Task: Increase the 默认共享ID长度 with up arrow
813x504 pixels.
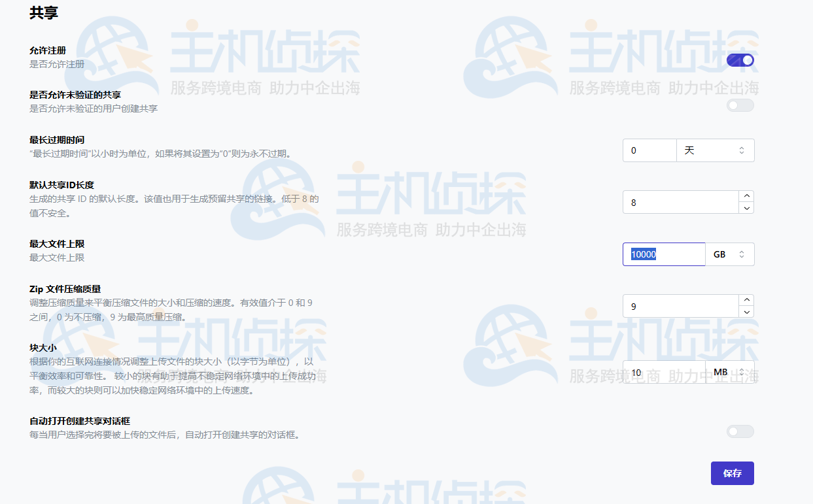Action: [x=747, y=196]
